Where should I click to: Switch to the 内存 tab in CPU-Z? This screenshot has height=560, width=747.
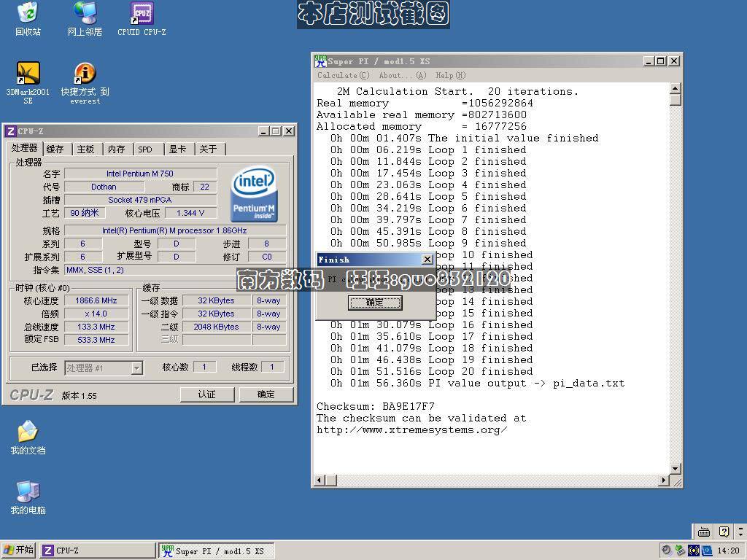point(116,149)
